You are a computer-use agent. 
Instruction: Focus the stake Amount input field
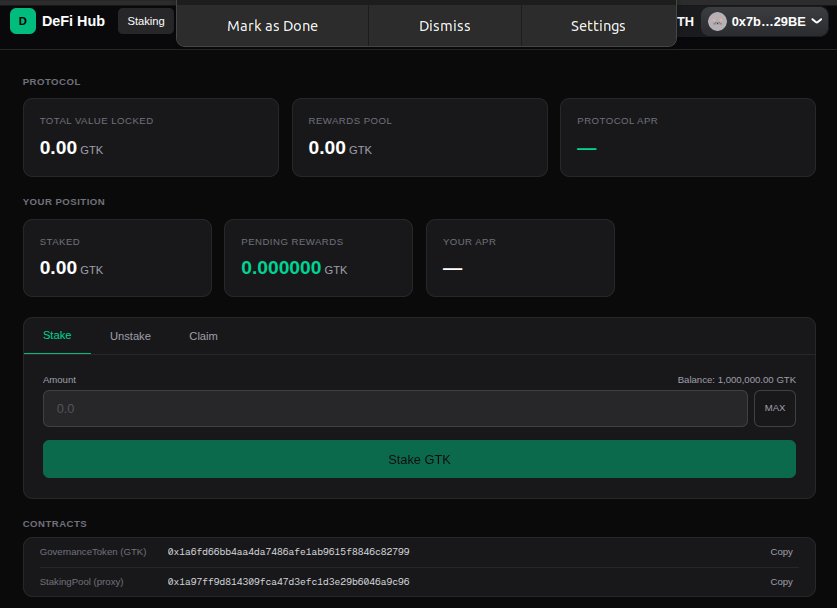[x=395, y=408]
